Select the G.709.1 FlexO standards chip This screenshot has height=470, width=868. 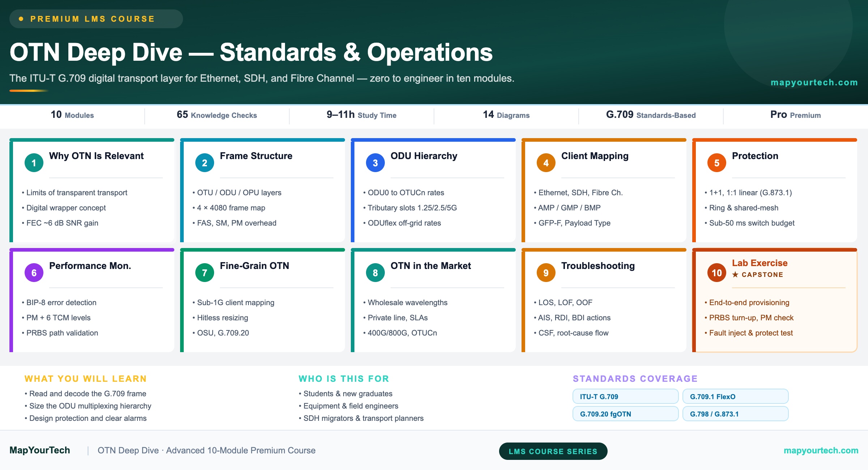click(x=735, y=396)
